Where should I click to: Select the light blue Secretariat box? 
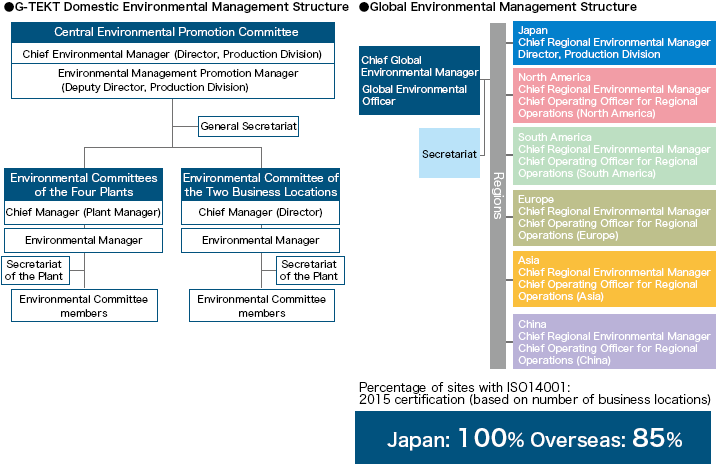[450, 153]
